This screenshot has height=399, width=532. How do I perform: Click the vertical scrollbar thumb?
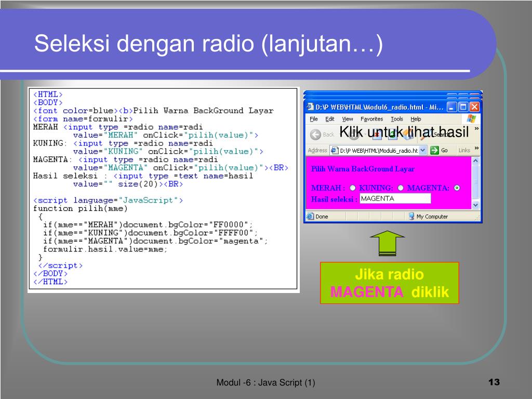point(475,182)
